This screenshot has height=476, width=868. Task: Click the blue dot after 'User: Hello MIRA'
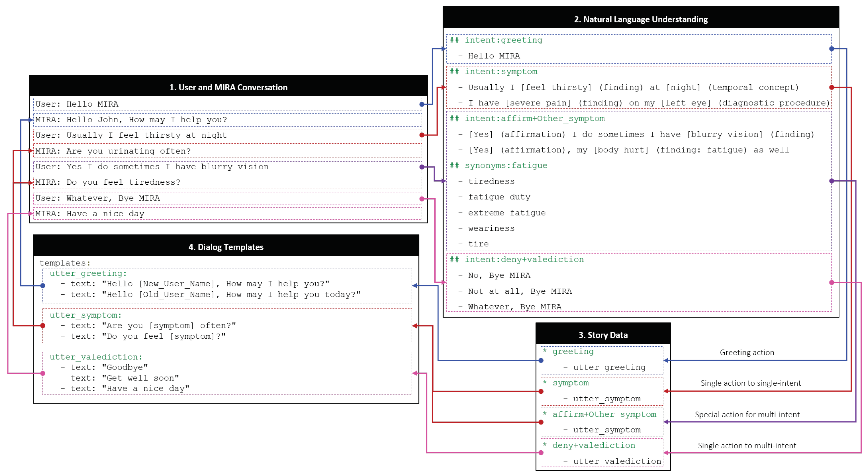421,105
